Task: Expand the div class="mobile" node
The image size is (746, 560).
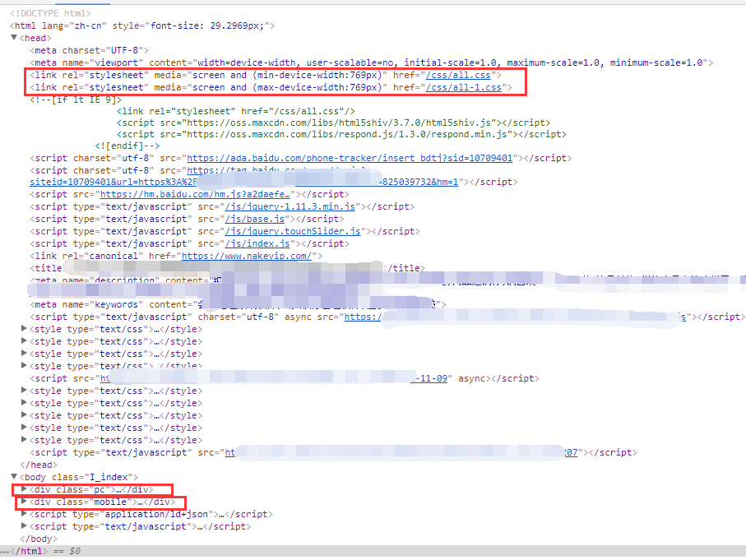Action: [x=25, y=502]
